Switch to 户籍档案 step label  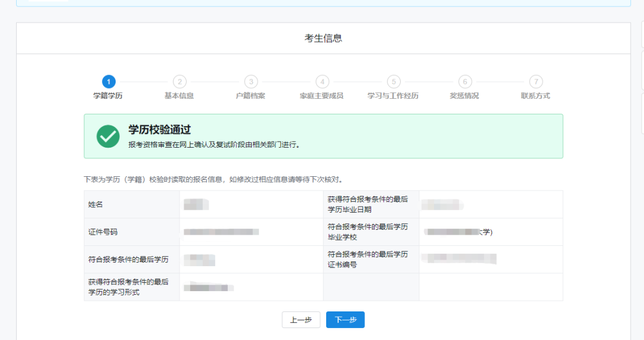pos(250,96)
